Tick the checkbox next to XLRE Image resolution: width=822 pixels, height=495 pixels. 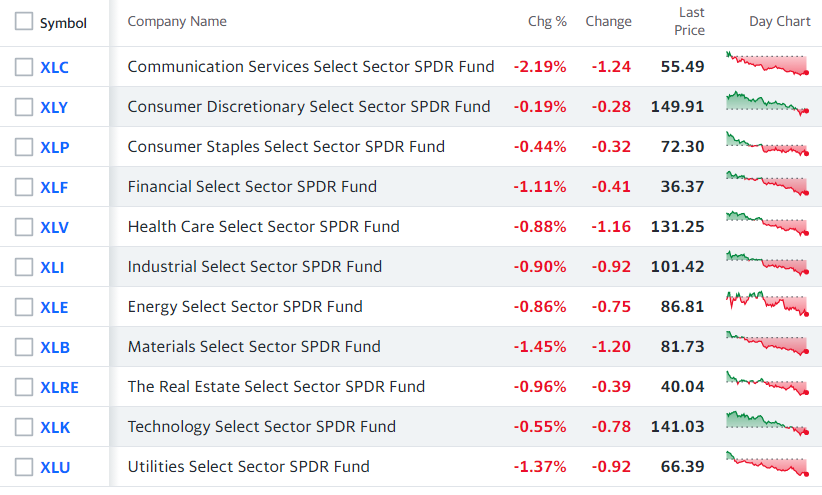tap(24, 388)
